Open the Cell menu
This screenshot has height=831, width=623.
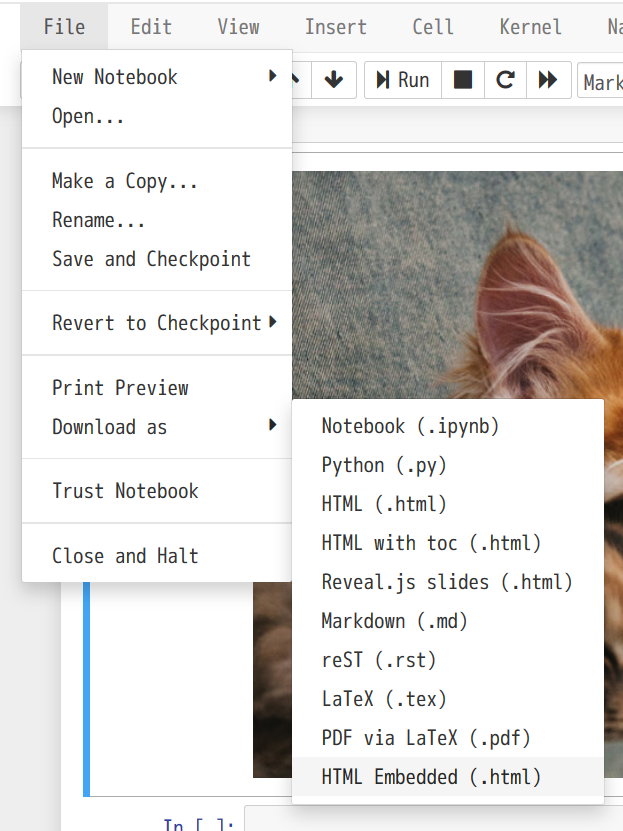[433, 27]
